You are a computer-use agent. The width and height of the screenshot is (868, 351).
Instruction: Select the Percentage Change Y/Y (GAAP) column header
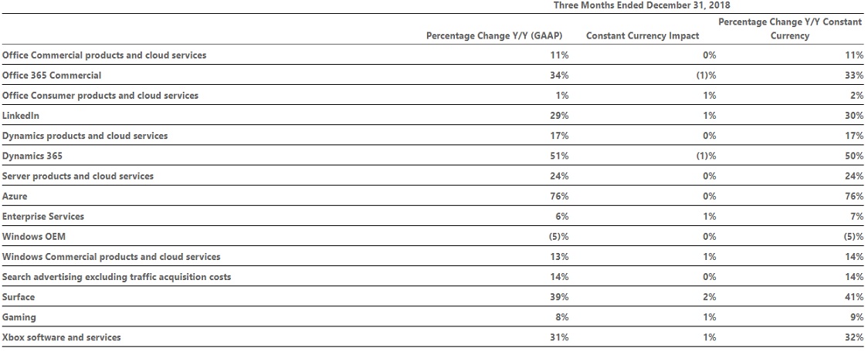(x=494, y=36)
